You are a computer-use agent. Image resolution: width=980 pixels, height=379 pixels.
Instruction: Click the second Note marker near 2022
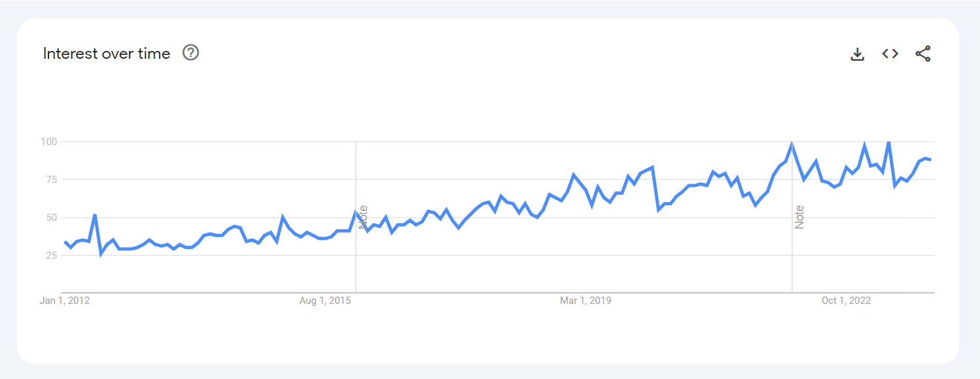801,216
